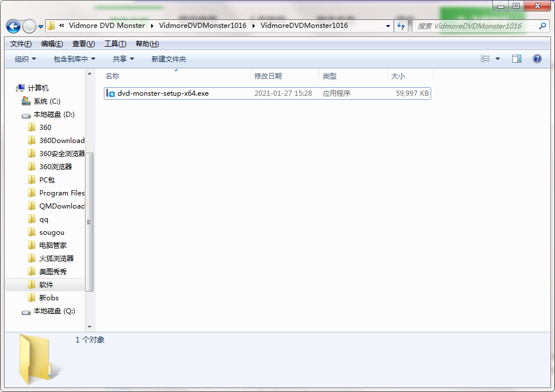
Task: Create a folder with 新建文件夹
Action: (x=168, y=59)
